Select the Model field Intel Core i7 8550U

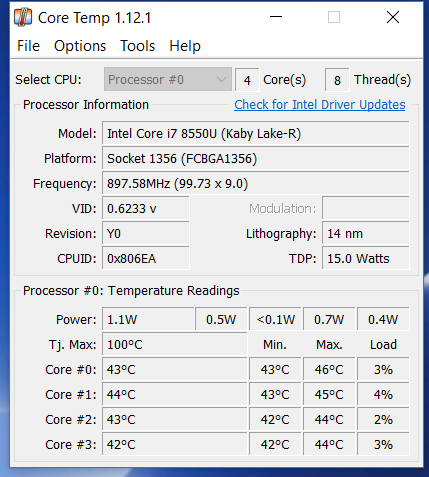(x=255, y=134)
